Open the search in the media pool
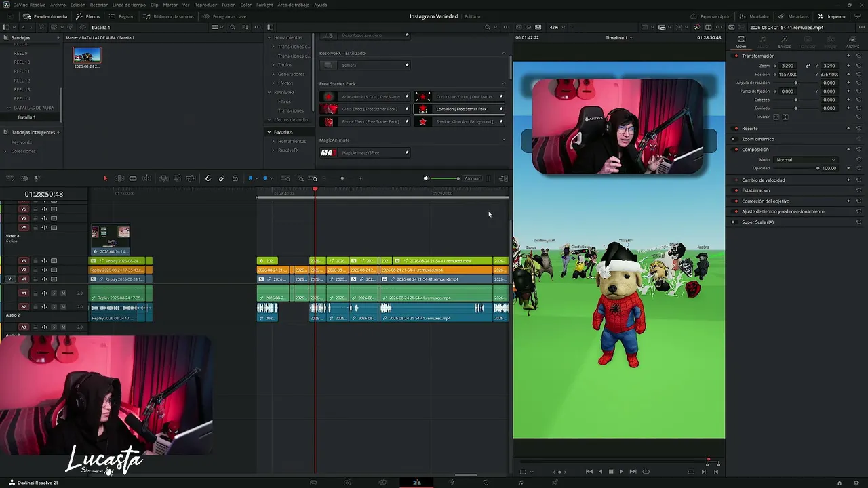The width and height of the screenshot is (868, 488). point(233,27)
